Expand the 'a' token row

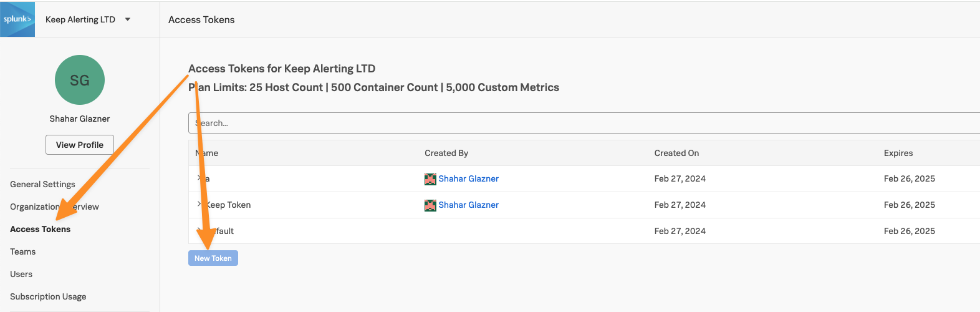point(199,178)
